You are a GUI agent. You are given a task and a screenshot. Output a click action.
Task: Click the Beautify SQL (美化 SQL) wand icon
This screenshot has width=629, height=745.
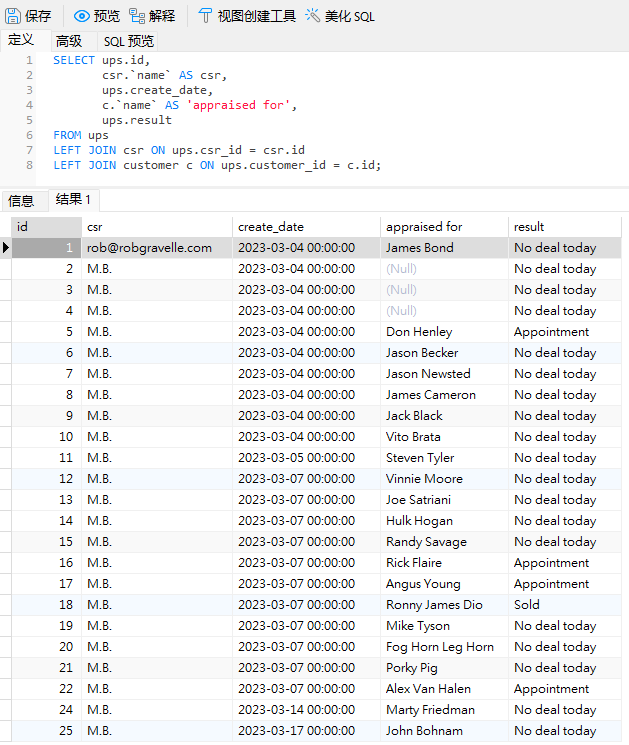point(312,16)
